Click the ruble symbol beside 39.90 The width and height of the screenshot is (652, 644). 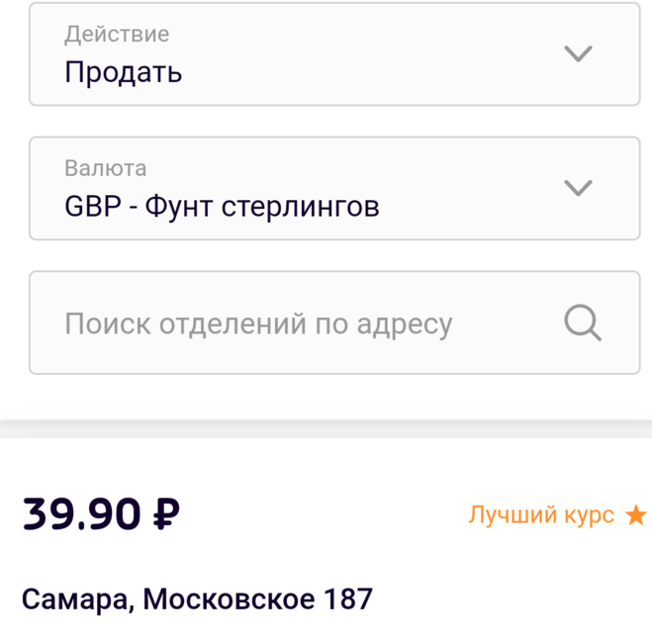165,513
